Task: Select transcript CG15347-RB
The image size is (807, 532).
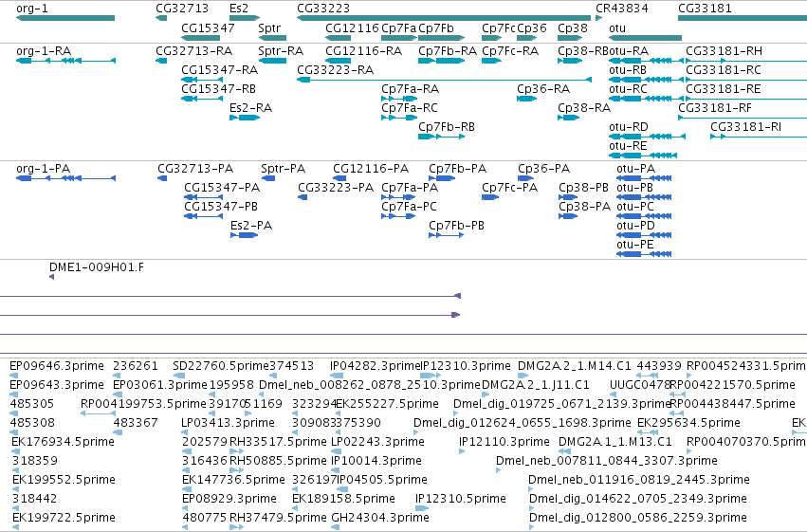Action: pyautogui.click(x=202, y=99)
